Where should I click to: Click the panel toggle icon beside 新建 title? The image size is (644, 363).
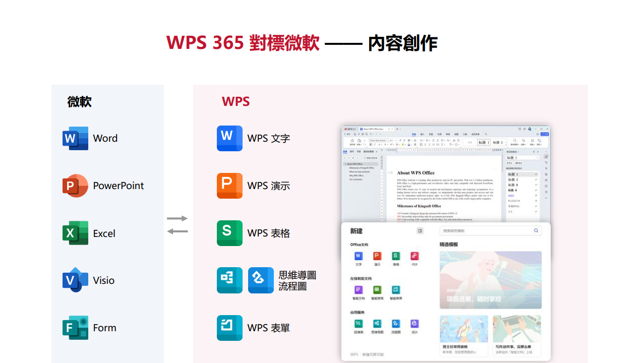420,231
